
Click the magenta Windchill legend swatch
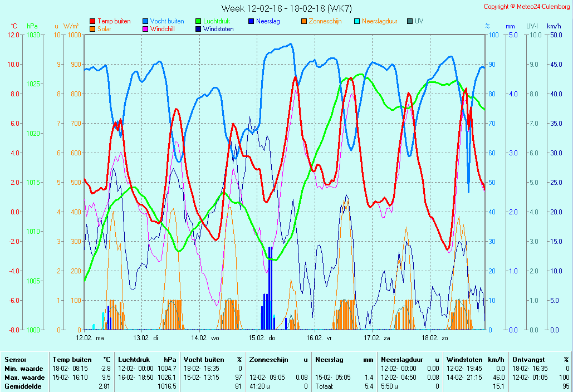coord(145,29)
